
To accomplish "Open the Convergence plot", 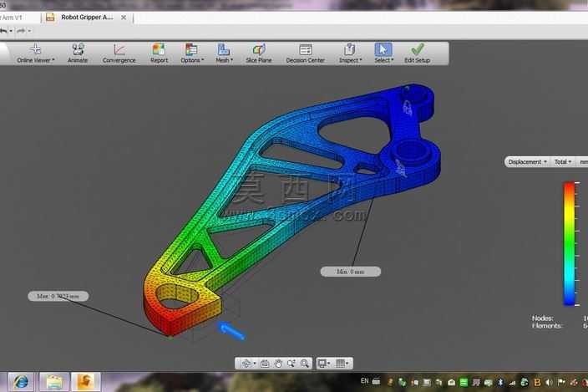I will tap(119, 53).
